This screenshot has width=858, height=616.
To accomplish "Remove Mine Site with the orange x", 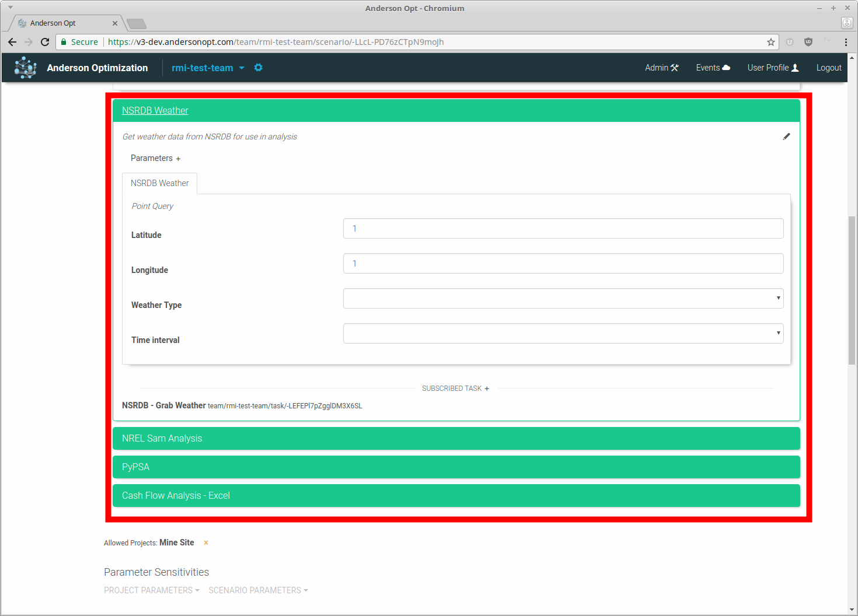I will (205, 542).
